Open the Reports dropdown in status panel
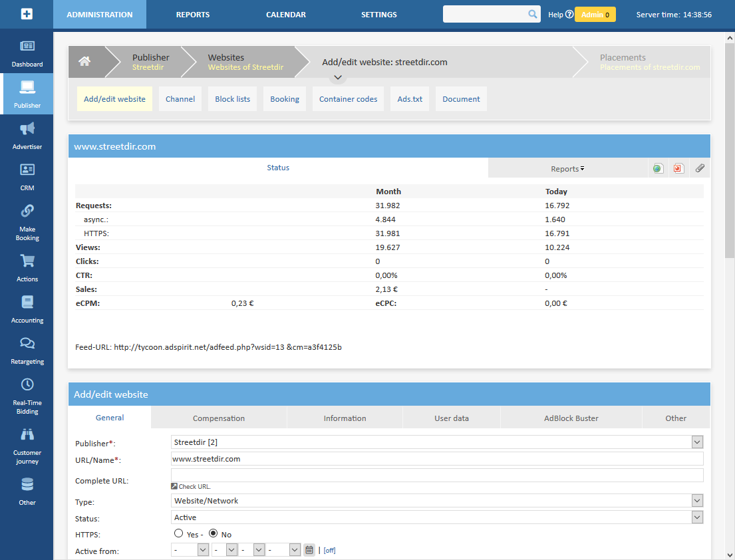Screen dimensions: 735x560 click(567, 169)
